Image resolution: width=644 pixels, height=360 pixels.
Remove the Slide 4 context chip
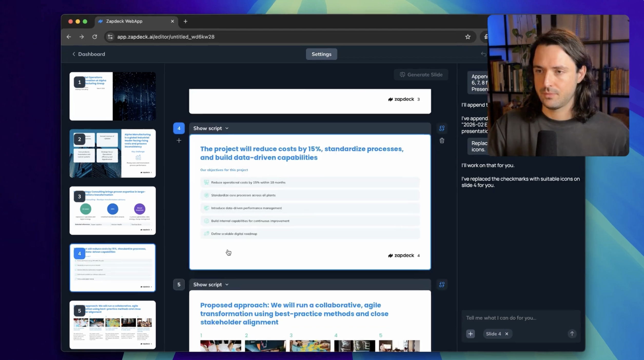506,334
